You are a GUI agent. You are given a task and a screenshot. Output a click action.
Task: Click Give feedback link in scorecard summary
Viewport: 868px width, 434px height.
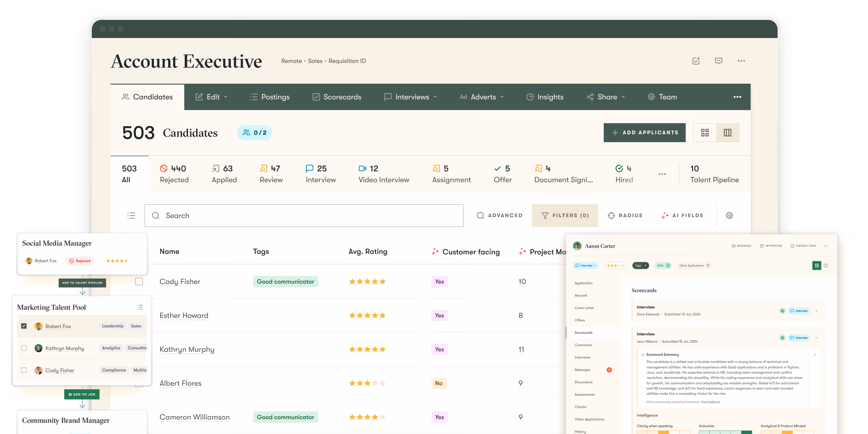(x=711, y=402)
